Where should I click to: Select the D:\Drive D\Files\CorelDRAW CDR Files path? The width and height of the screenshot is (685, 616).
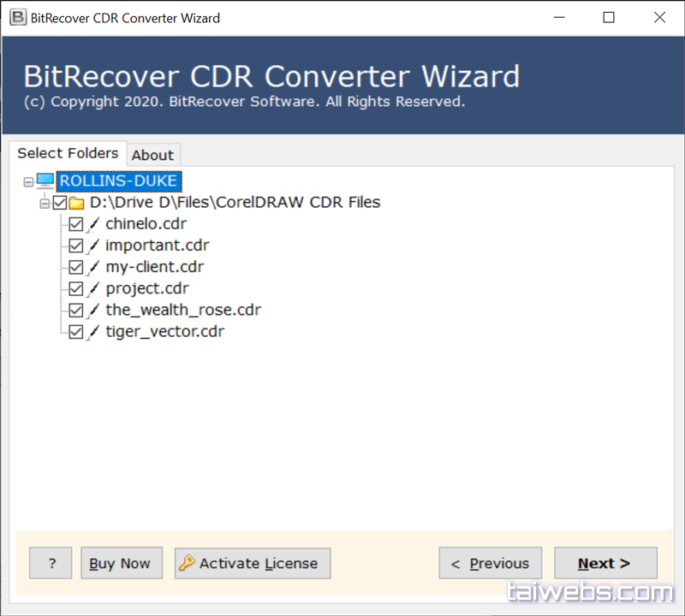pyautogui.click(x=235, y=203)
